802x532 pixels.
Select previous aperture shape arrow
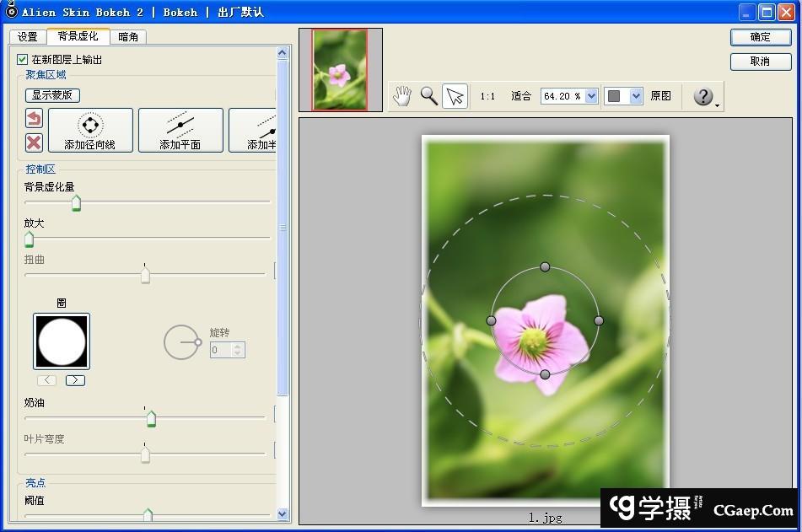47,380
